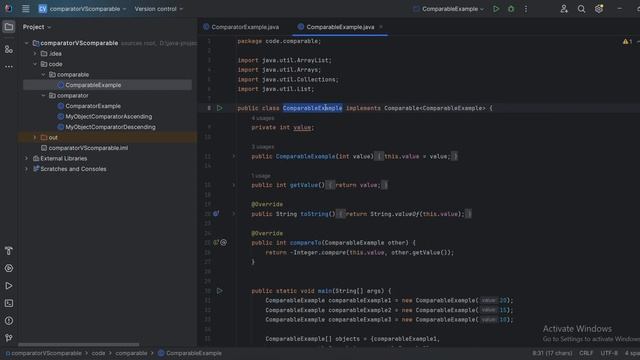The height and width of the screenshot is (360, 640).
Task: Select comparatorVScomparable.iml file
Action: (88, 148)
